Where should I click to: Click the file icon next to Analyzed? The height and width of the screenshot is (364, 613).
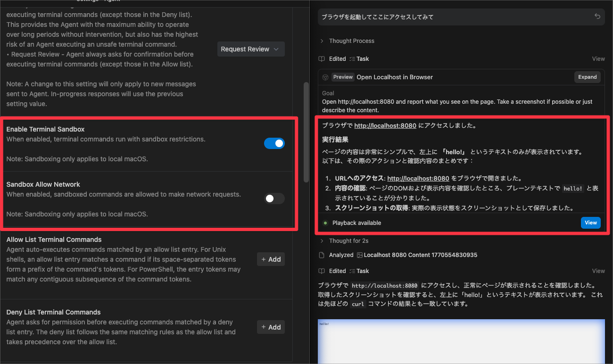pos(322,255)
